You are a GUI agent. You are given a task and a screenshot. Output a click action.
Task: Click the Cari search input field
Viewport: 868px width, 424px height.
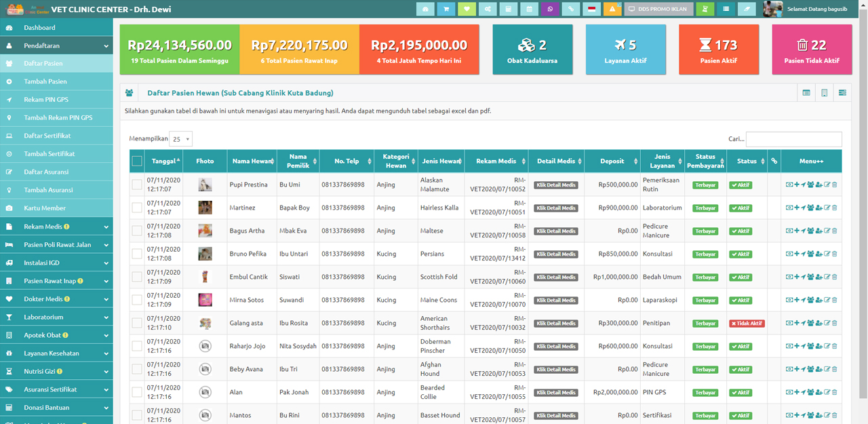pos(793,139)
